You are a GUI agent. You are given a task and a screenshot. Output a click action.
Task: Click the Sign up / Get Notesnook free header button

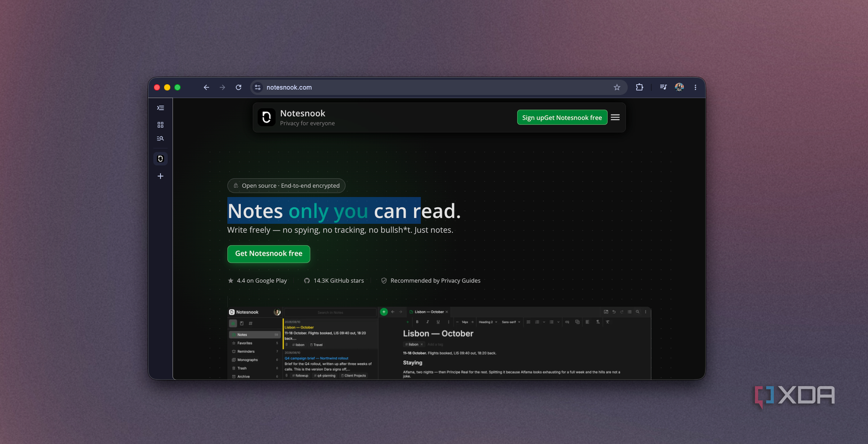point(562,117)
